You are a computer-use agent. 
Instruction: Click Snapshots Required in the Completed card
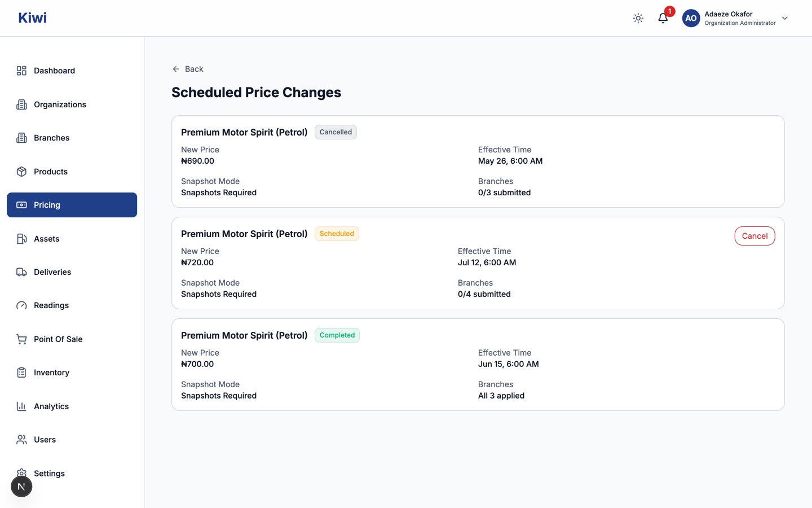(x=219, y=396)
